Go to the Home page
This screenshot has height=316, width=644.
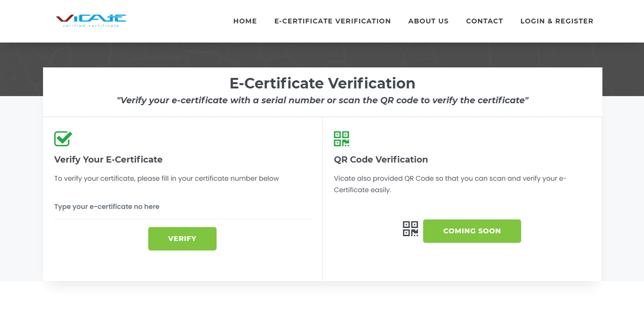[x=245, y=21]
